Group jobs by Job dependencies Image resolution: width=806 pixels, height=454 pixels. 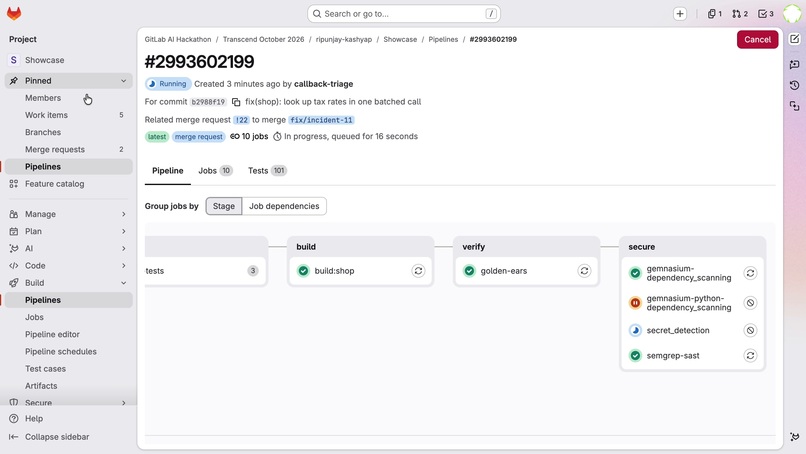point(284,206)
